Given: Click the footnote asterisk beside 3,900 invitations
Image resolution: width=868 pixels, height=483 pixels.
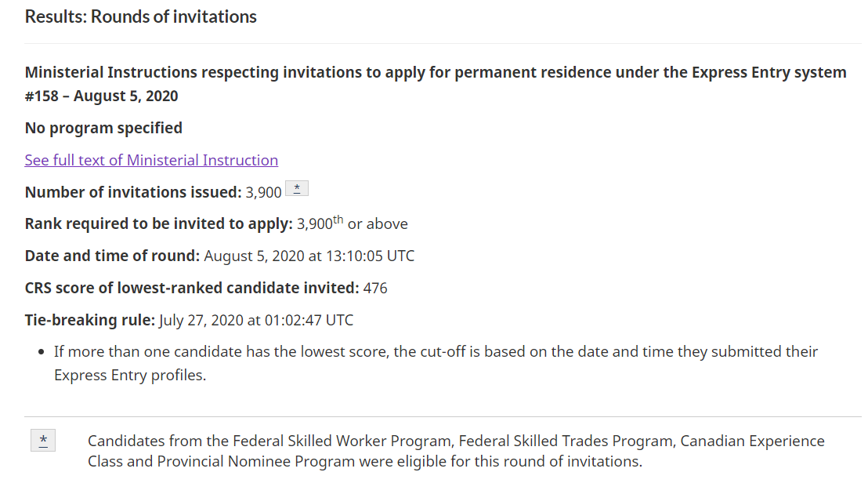Looking at the screenshot, I should 297,189.
